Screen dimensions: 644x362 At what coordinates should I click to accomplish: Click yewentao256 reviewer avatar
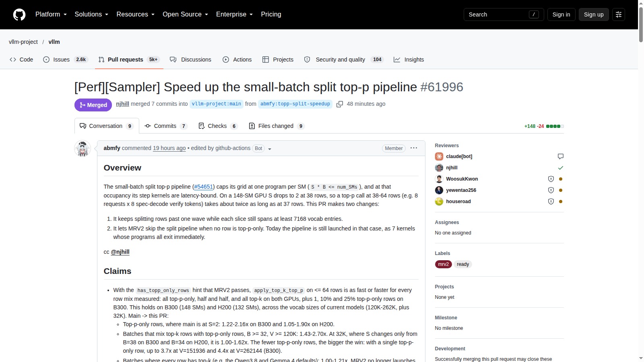click(x=439, y=190)
